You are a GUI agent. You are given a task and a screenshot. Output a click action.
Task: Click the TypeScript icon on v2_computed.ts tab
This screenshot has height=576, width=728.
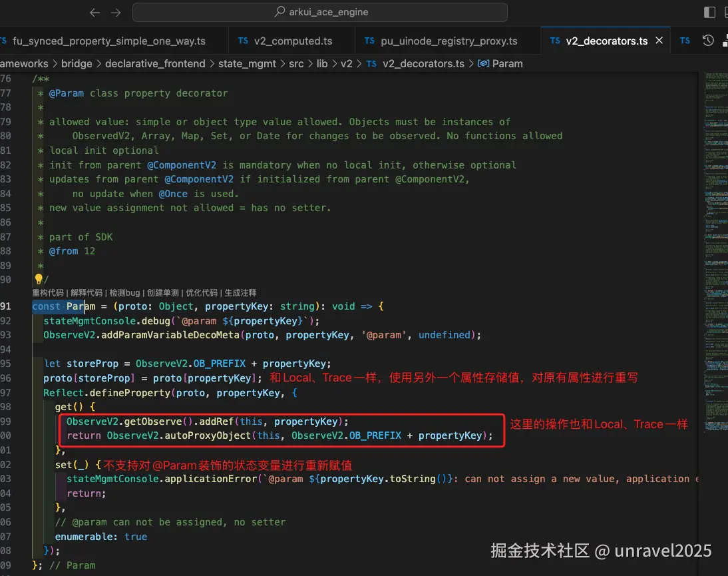[243, 41]
